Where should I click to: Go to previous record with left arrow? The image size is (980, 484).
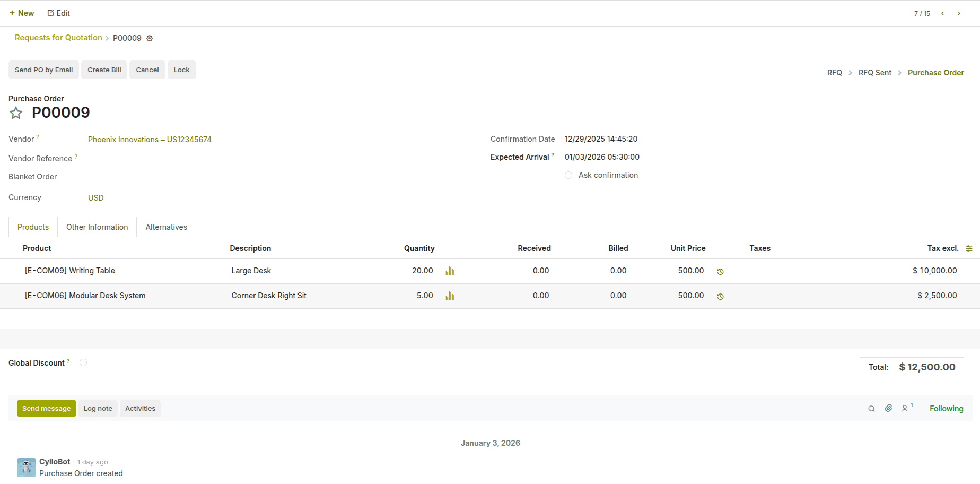(x=942, y=13)
